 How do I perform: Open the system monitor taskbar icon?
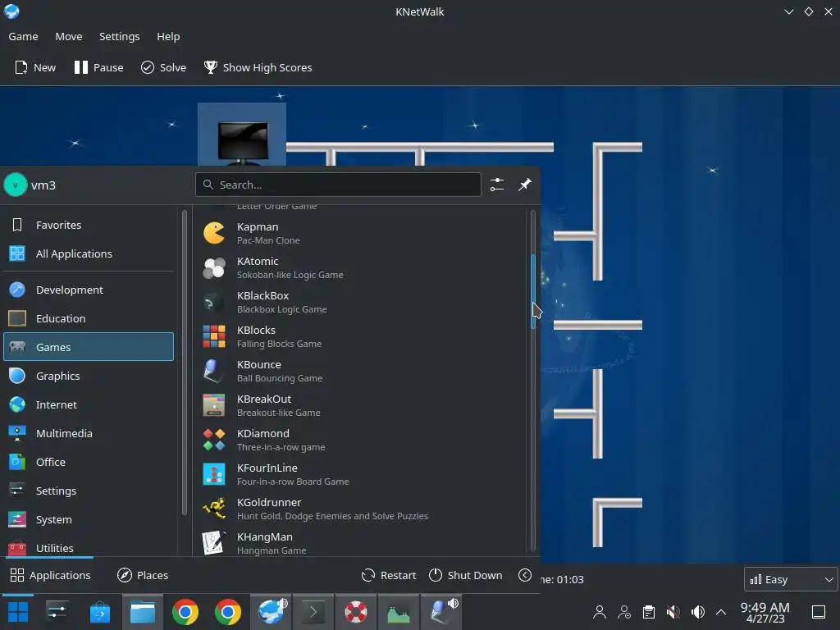point(399,612)
